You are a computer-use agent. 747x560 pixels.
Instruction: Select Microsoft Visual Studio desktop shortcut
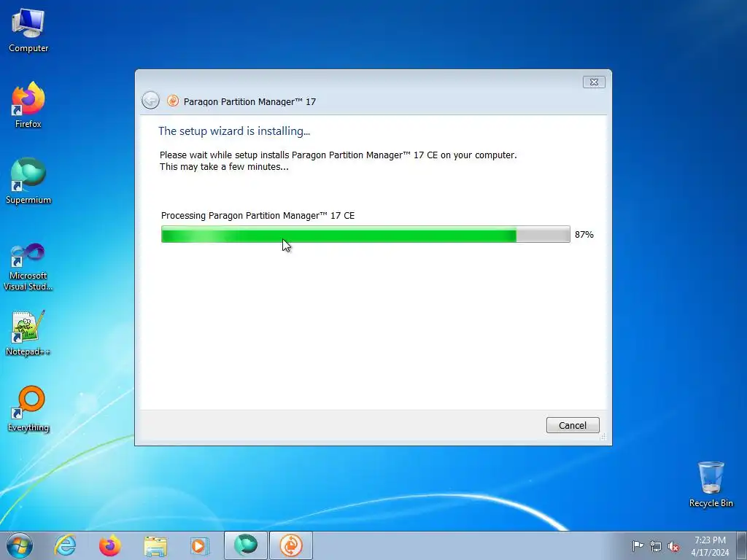(x=28, y=267)
